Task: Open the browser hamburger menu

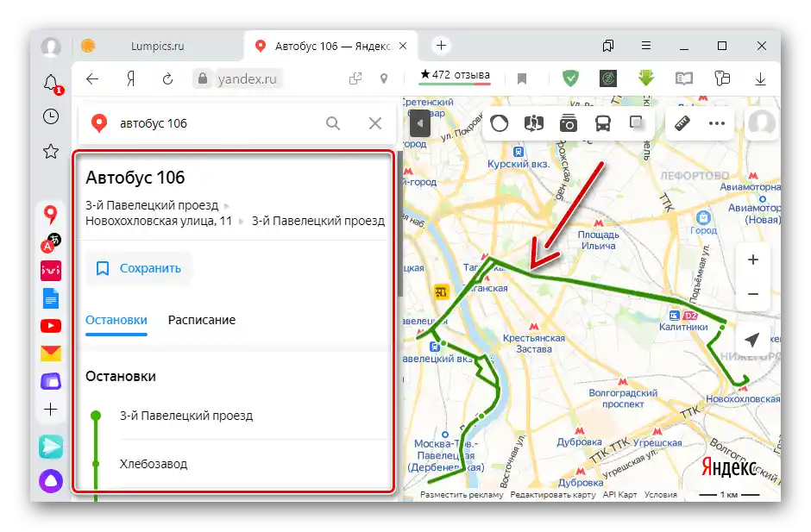Action: pyautogui.click(x=646, y=46)
